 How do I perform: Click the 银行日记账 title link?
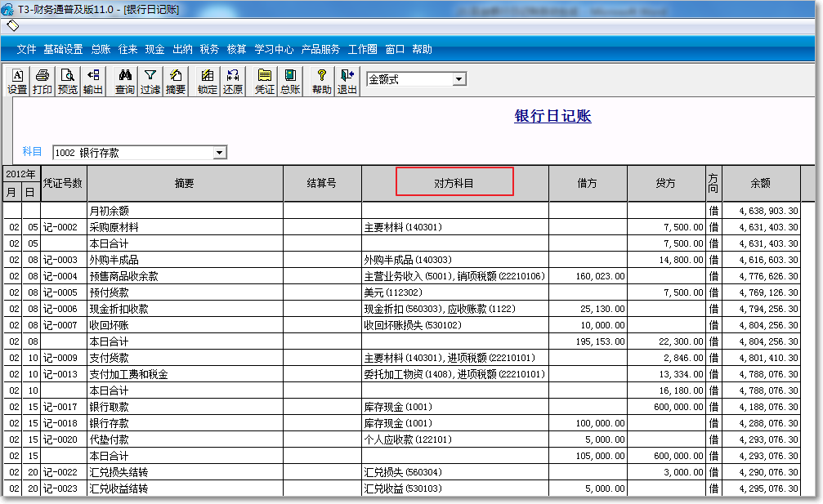tap(552, 116)
